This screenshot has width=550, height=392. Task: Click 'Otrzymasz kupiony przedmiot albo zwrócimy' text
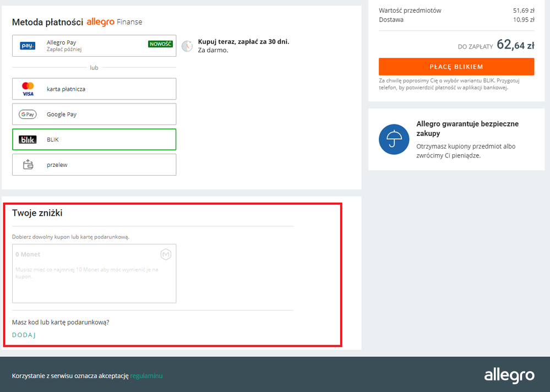point(466,151)
